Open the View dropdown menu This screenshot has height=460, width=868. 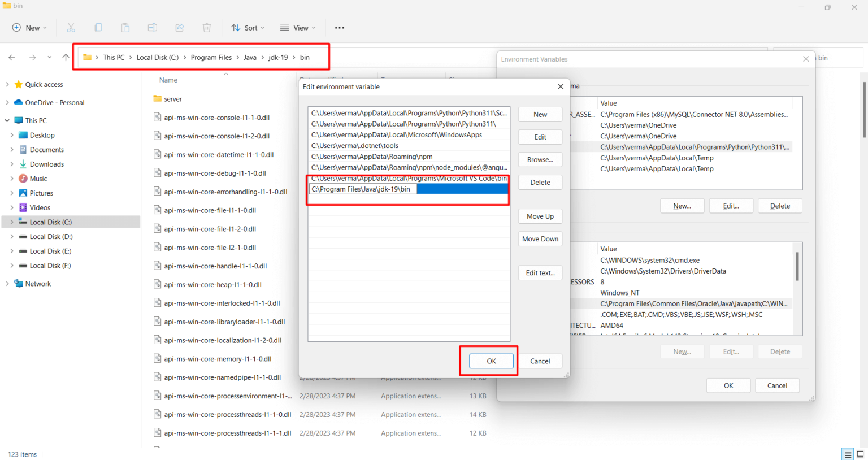(x=298, y=28)
